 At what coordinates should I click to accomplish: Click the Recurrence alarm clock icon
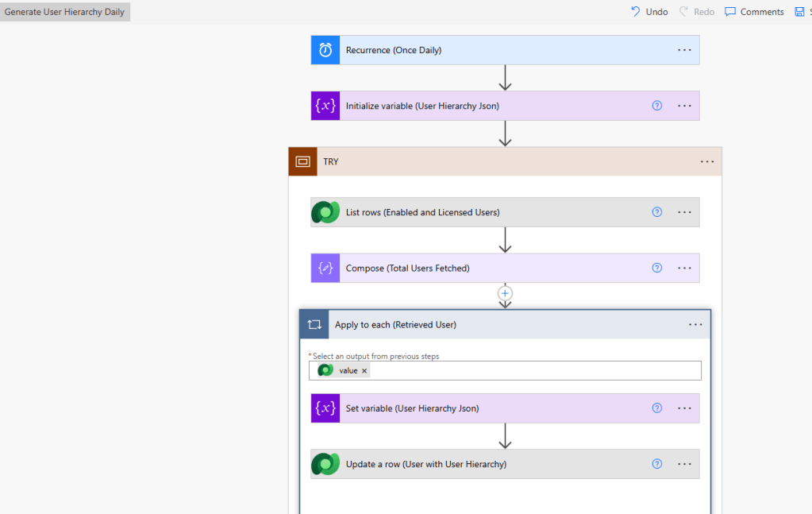pos(325,50)
